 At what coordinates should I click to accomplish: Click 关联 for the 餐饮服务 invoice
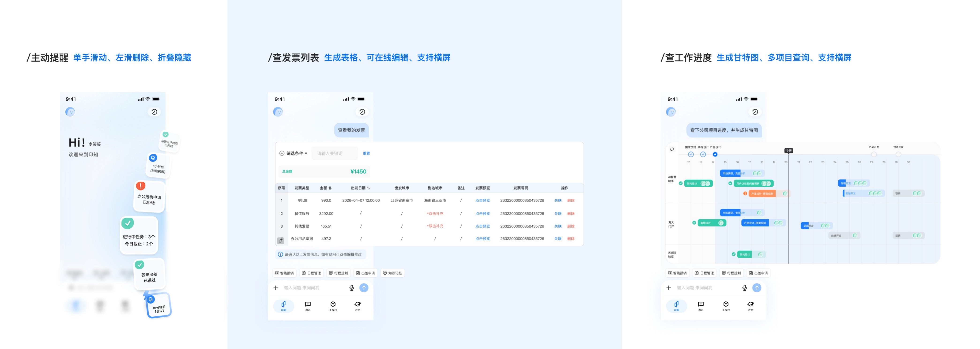tap(558, 214)
